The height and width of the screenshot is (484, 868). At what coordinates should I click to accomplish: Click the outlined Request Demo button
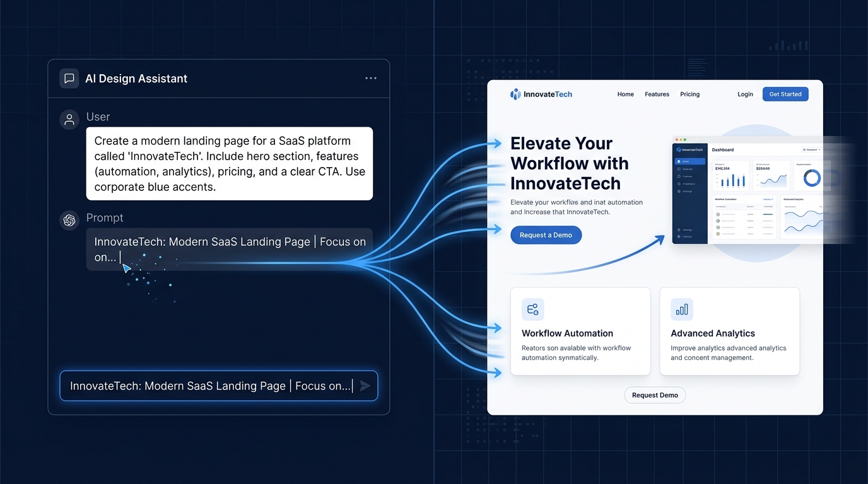[655, 395]
